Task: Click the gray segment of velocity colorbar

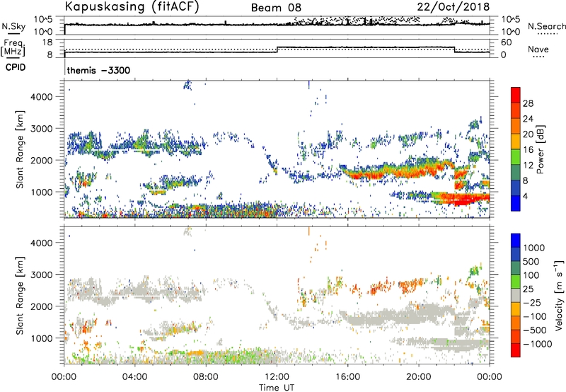Action: (516, 295)
